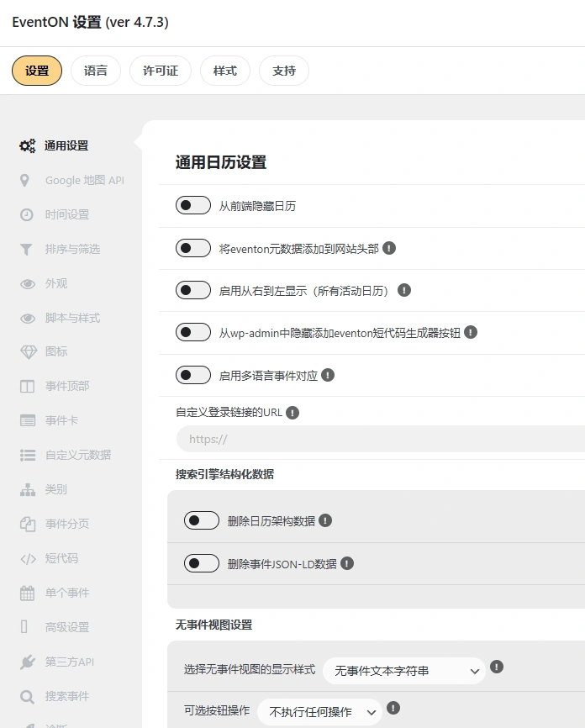Enable 将eventon元数据添加到网站头部 switch

(x=193, y=248)
